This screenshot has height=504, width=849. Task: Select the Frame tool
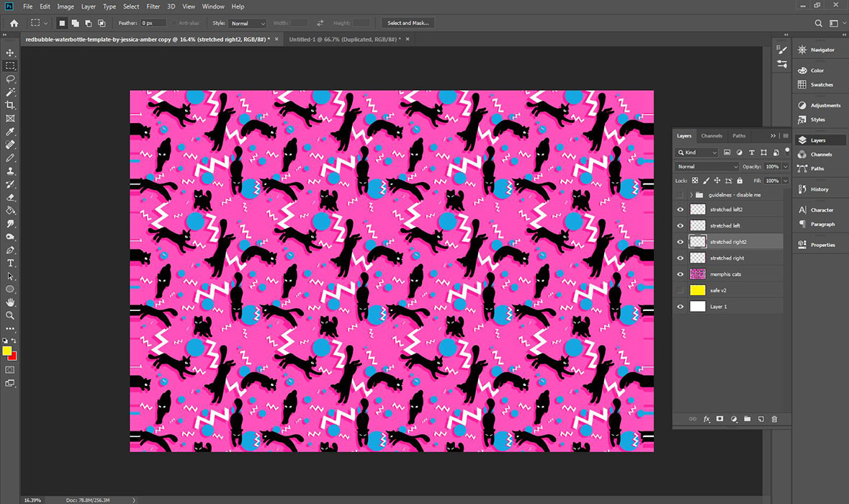coord(10,118)
